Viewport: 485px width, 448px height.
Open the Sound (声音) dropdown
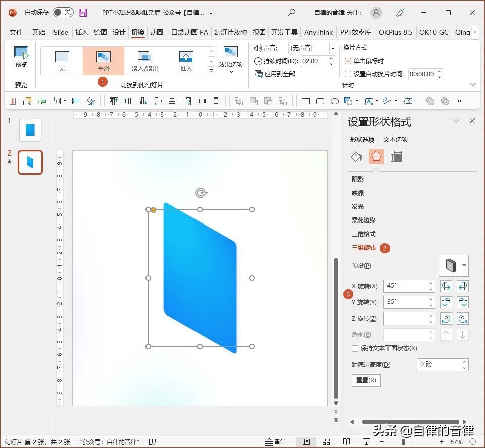332,48
